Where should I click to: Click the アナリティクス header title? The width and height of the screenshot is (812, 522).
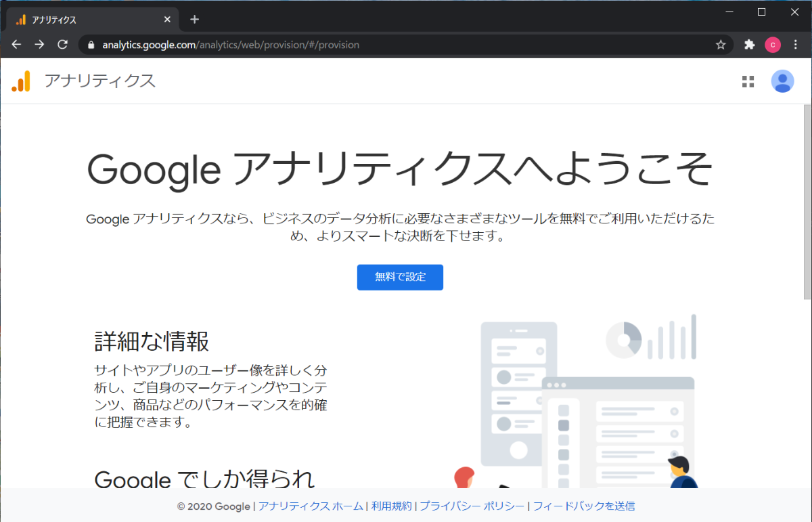click(100, 81)
